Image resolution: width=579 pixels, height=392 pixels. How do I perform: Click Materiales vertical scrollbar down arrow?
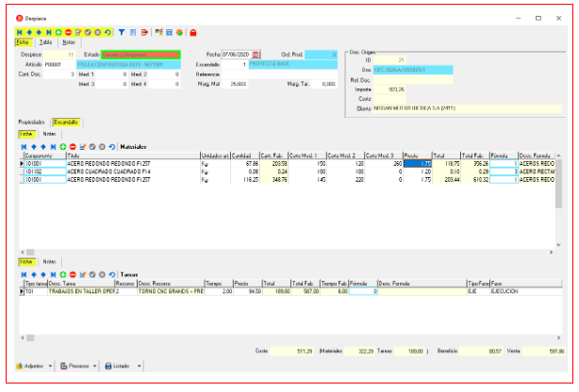[x=558, y=245]
